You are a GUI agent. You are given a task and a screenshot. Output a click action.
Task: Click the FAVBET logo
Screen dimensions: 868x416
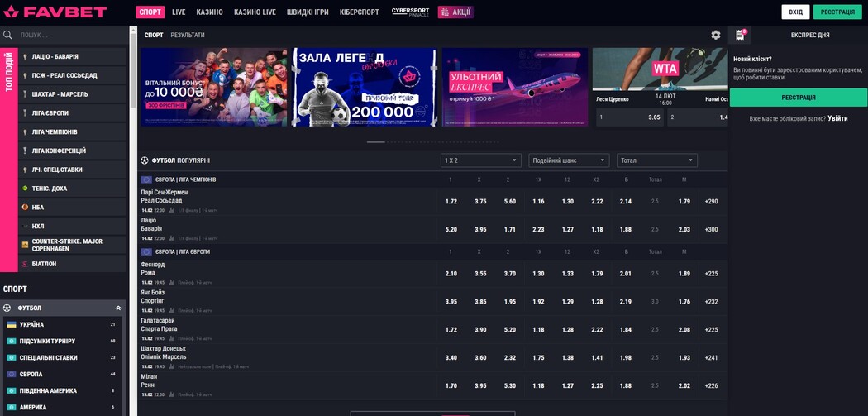click(x=55, y=12)
